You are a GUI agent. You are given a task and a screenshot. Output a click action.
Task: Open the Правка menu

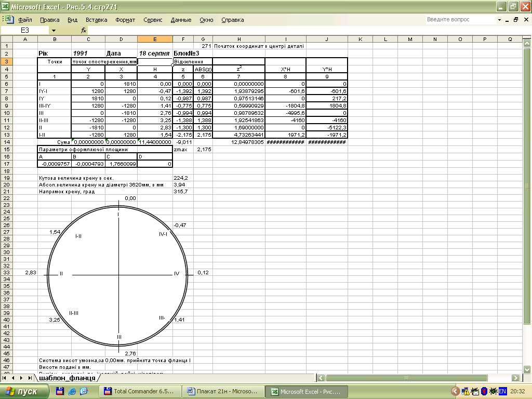pos(49,20)
